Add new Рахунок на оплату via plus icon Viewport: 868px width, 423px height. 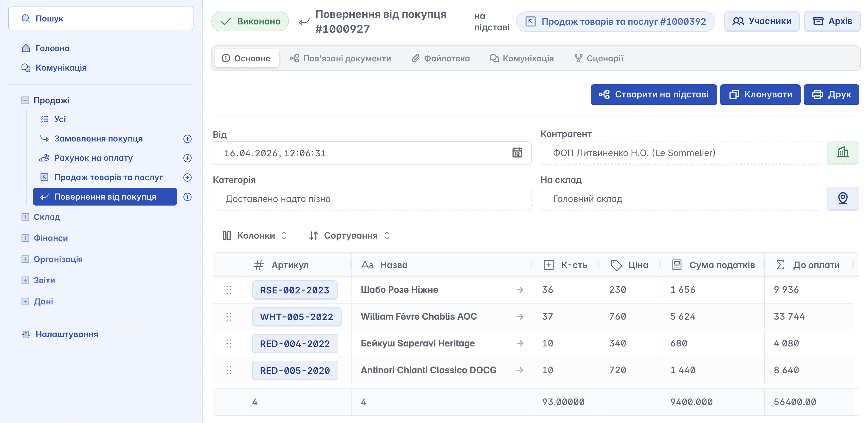click(187, 158)
